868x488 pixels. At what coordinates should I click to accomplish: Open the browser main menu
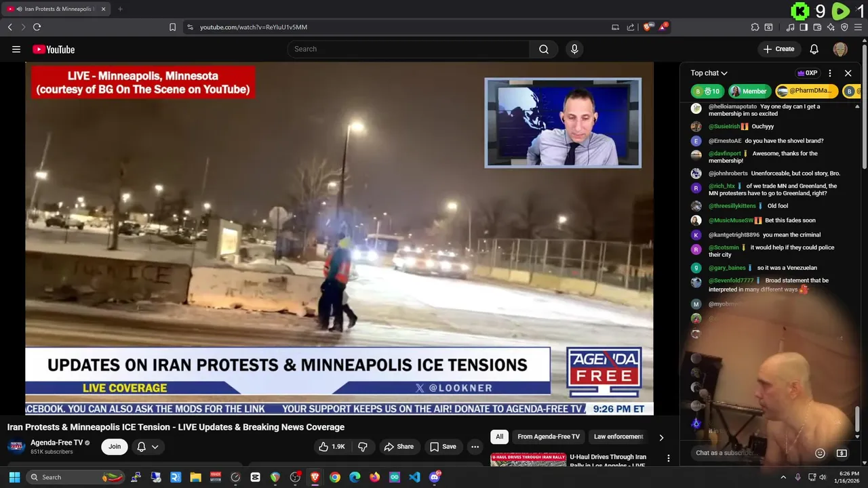coord(859,27)
